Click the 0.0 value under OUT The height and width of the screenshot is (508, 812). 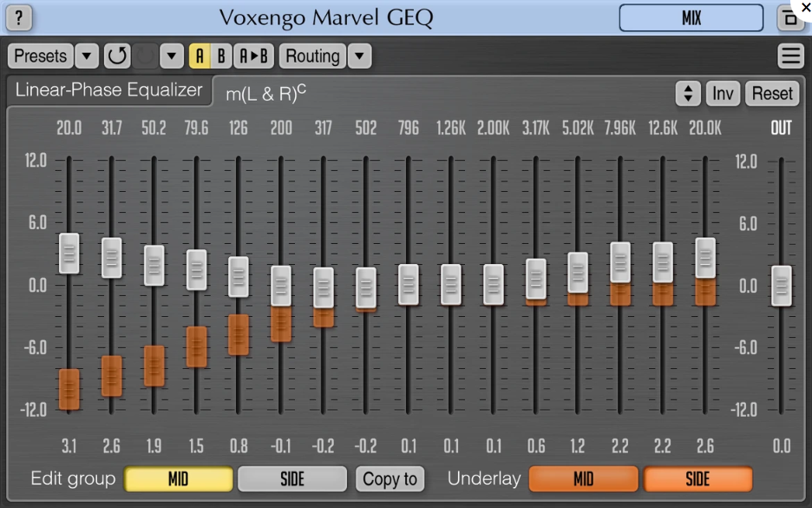pos(781,445)
